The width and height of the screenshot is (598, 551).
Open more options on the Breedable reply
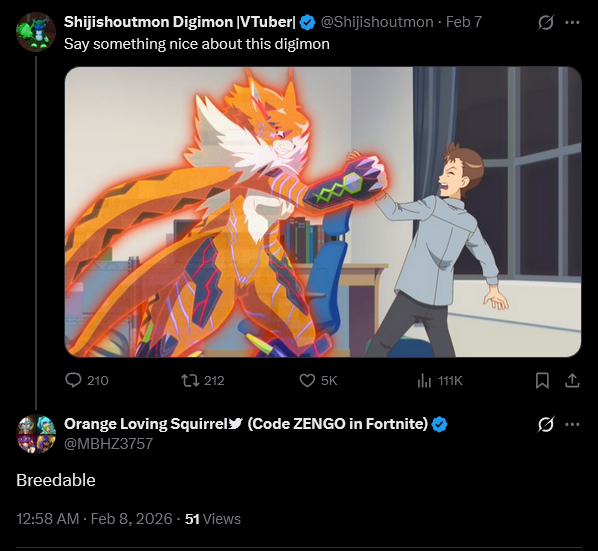point(572,424)
